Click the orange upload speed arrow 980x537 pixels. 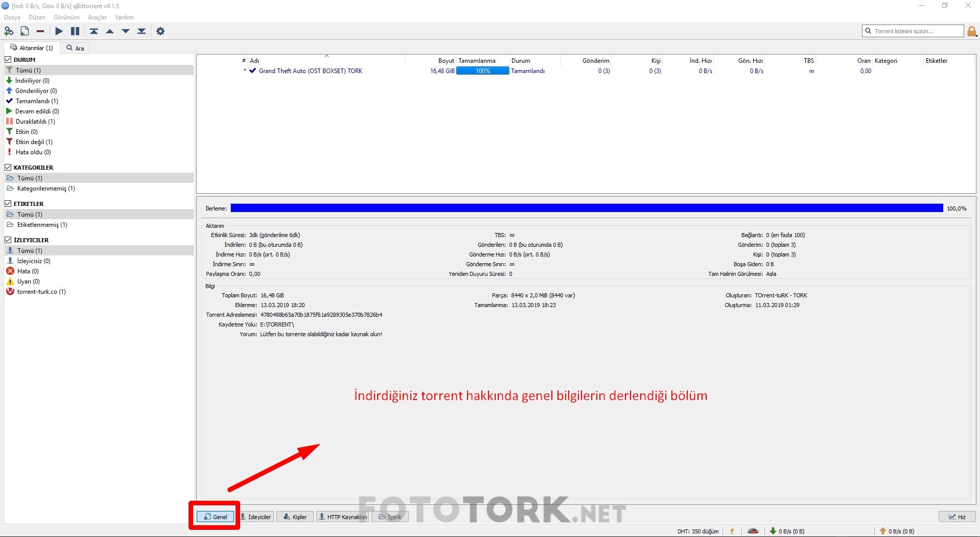tap(882, 531)
